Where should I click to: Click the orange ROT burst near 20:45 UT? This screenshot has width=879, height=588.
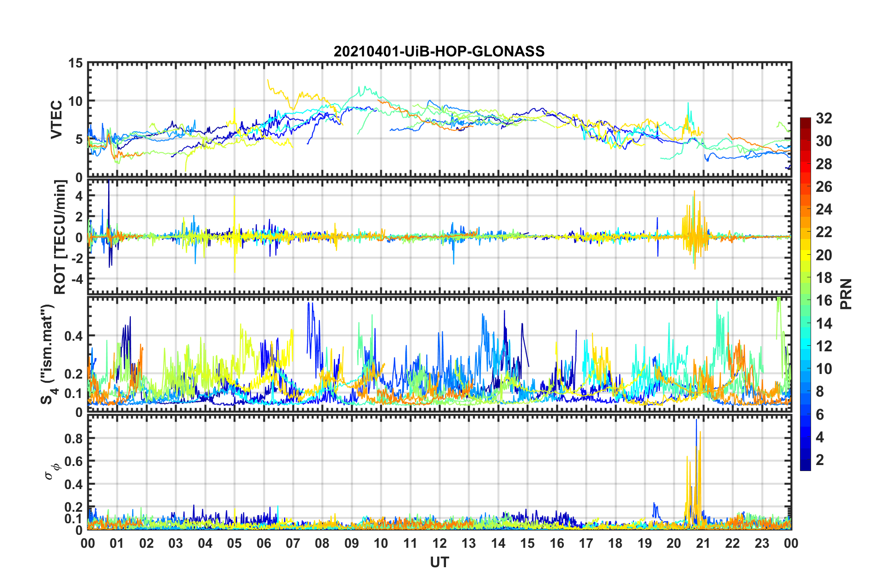point(694,230)
